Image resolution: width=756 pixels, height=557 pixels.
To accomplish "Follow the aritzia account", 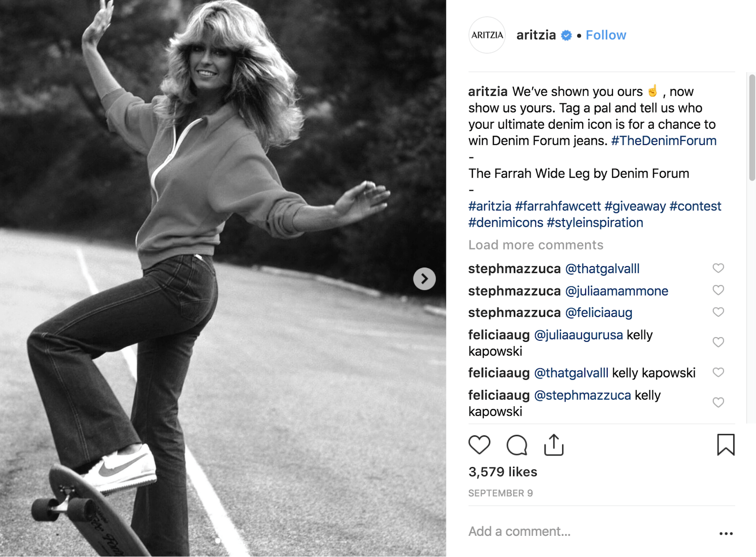I will (x=606, y=35).
